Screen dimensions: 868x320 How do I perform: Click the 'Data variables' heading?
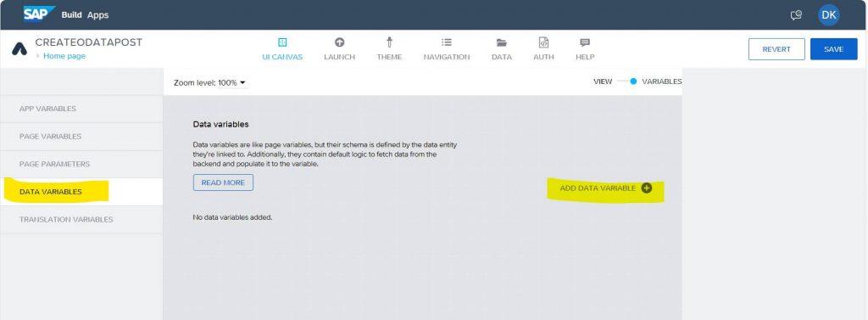click(221, 124)
